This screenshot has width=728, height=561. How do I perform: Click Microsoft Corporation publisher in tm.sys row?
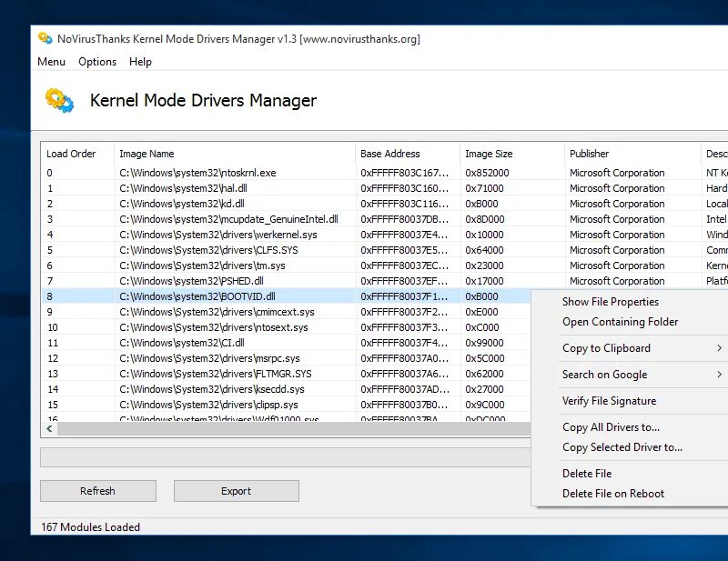pyautogui.click(x=617, y=265)
